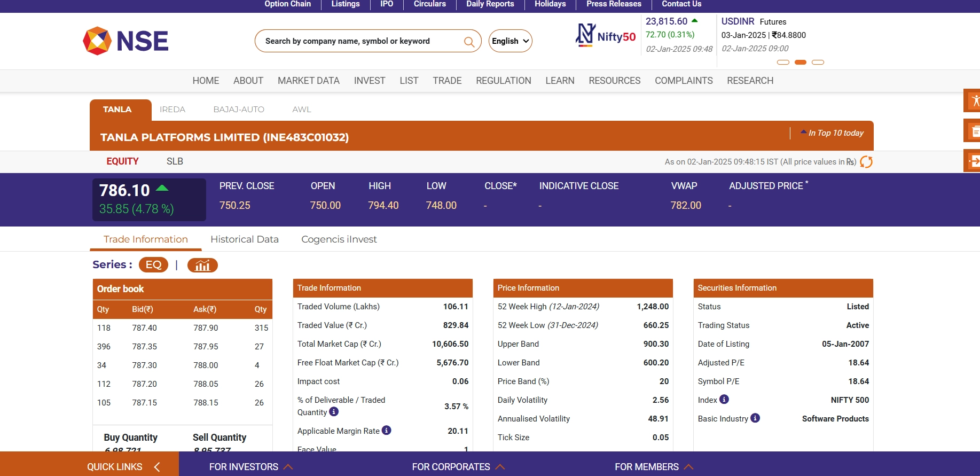
Task: Switch to the Historical Data tab
Action: click(244, 239)
